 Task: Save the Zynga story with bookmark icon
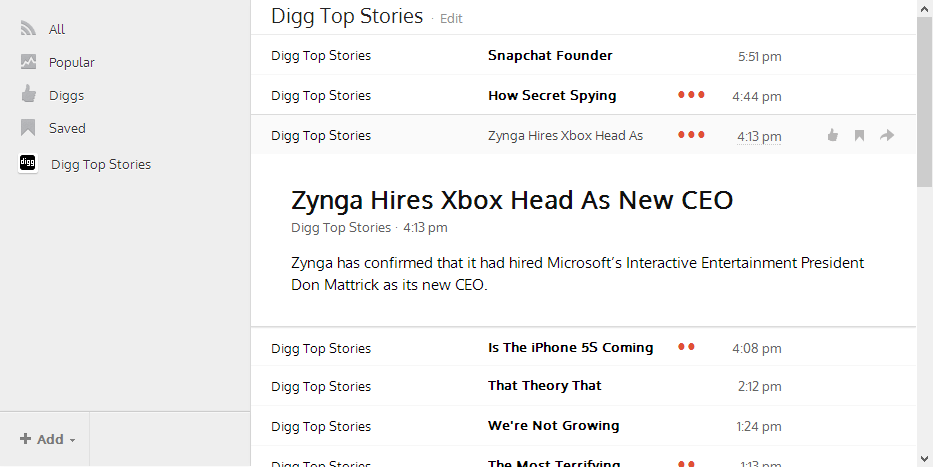point(859,136)
